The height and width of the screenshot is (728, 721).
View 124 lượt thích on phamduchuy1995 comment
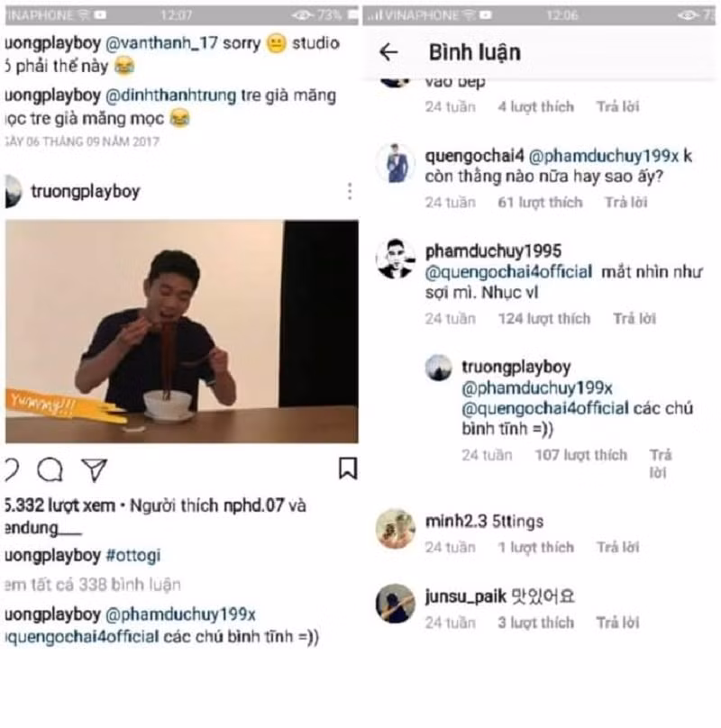pyautogui.click(x=544, y=319)
